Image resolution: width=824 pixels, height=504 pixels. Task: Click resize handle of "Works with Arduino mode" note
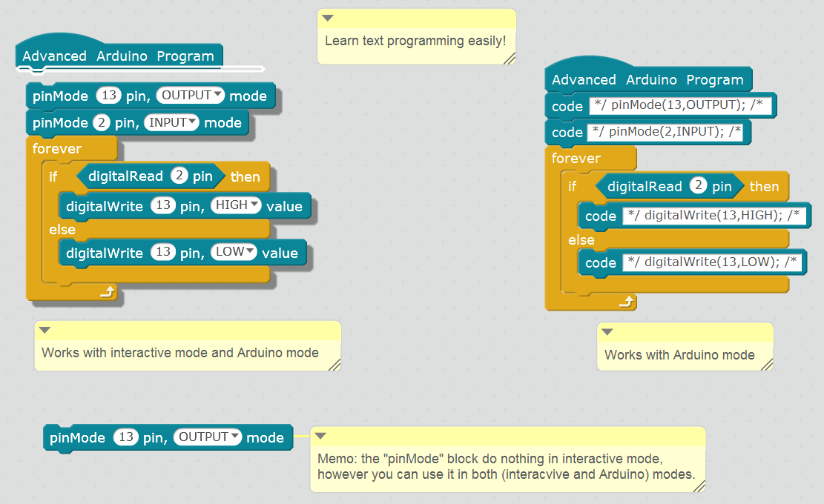(767, 364)
